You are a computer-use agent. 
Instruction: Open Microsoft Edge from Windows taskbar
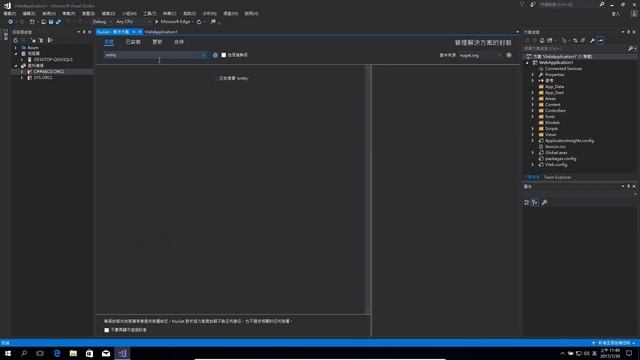(x=57, y=353)
